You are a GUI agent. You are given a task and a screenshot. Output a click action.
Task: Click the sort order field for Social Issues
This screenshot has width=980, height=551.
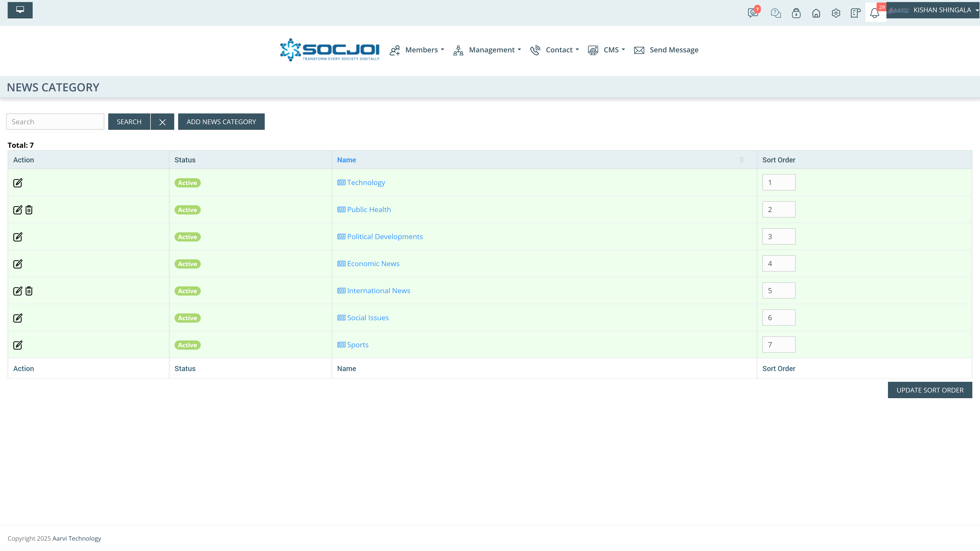[x=779, y=318]
